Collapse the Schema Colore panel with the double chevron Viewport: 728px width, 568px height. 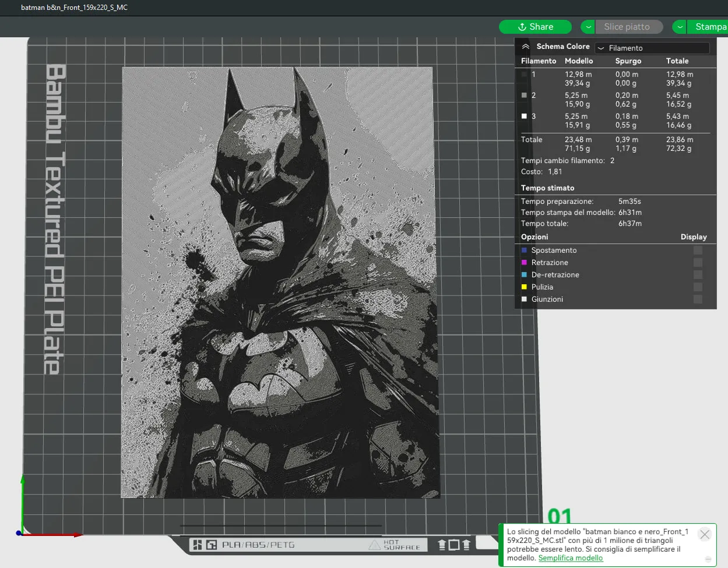point(526,47)
